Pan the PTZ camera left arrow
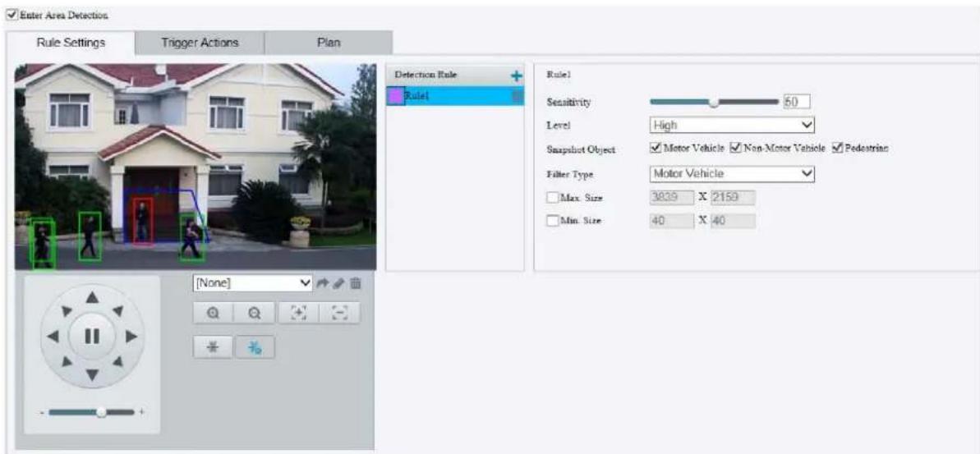Viewport: 980px width, 454px height. [x=53, y=337]
